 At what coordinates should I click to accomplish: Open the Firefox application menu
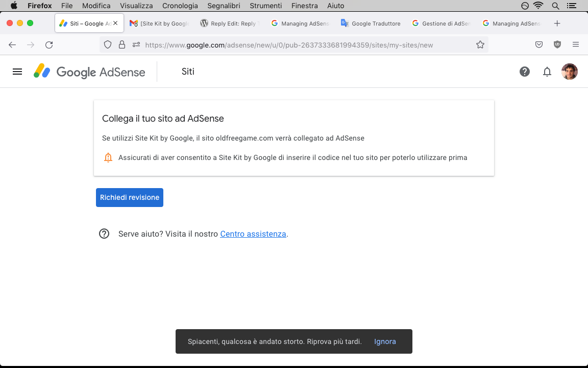coord(576,44)
